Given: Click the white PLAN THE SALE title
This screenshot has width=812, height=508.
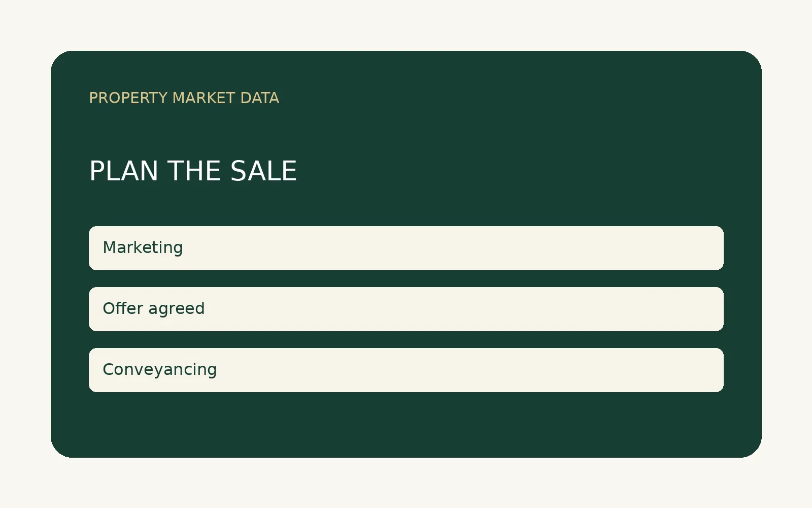Looking at the screenshot, I should click(193, 171).
